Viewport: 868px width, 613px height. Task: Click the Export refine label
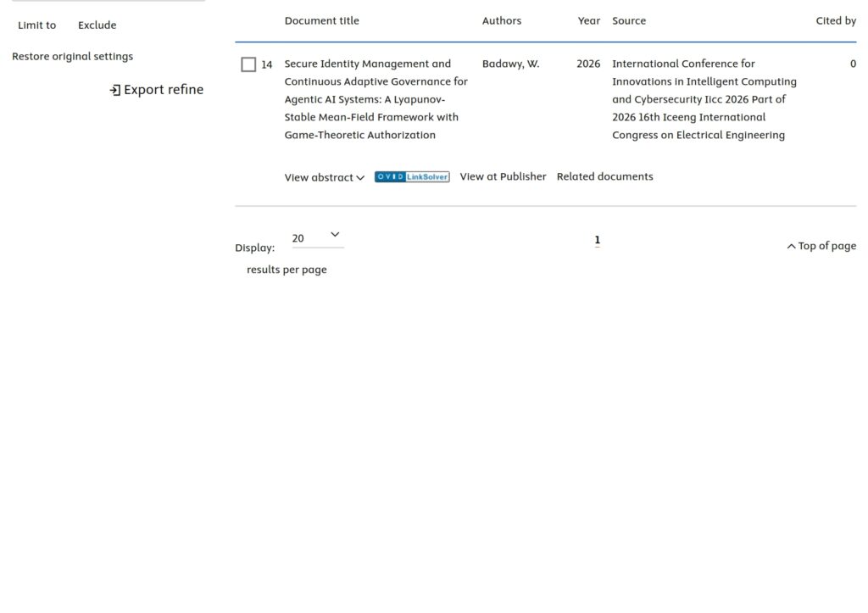point(164,90)
